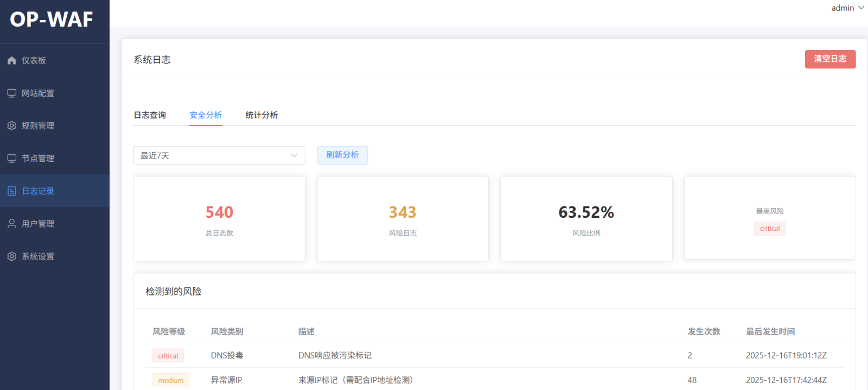This screenshot has width=868, height=390.
Task: Click the 540 总日志数 statistic card
Action: (x=219, y=219)
